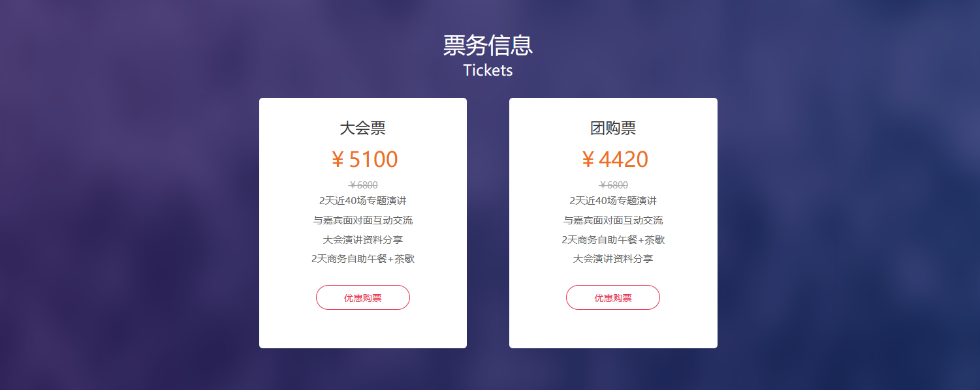Click 2天商务自助午餐+茶歇 in 大会票 card

click(363, 258)
